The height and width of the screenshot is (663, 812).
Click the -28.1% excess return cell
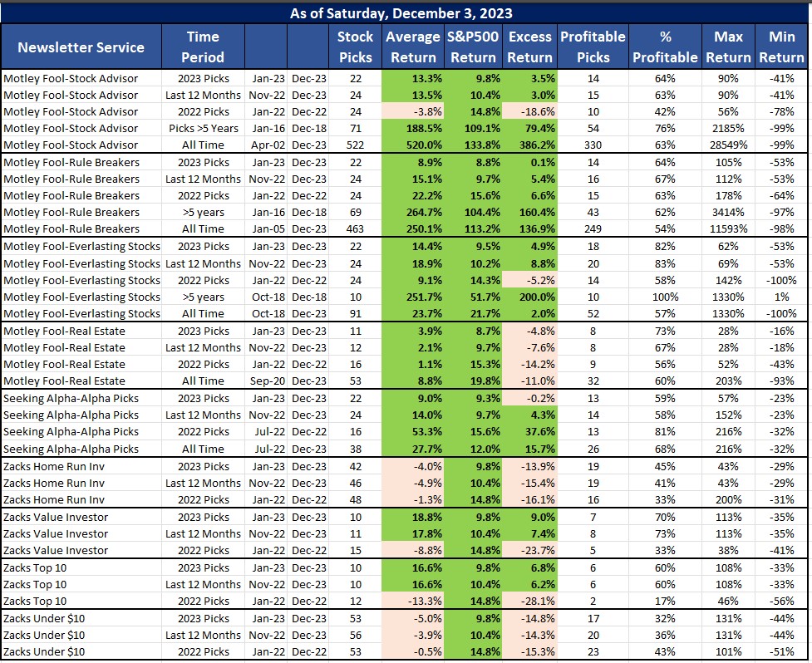[x=529, y=601]
